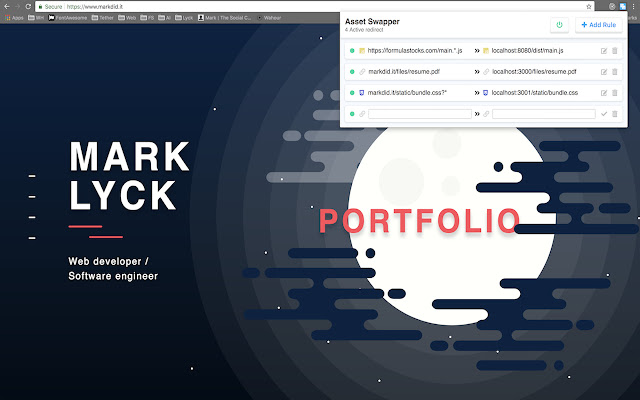640x400 pixels.
Task: Click the Add Rule button
Action: tap(598, 25)
